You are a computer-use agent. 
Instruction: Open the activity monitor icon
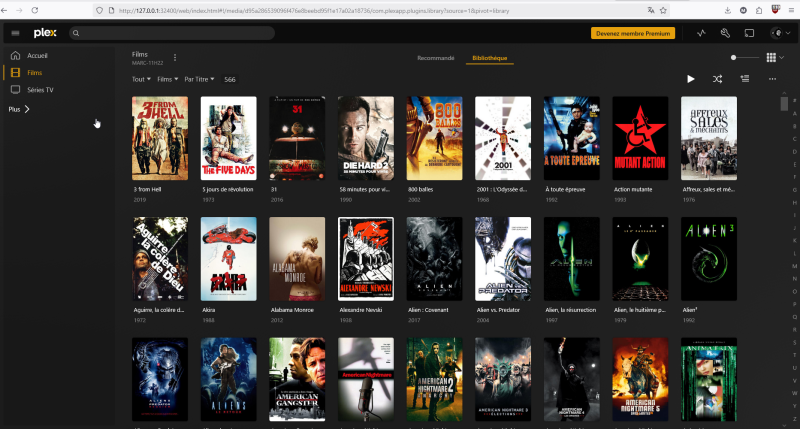(701, 33)
